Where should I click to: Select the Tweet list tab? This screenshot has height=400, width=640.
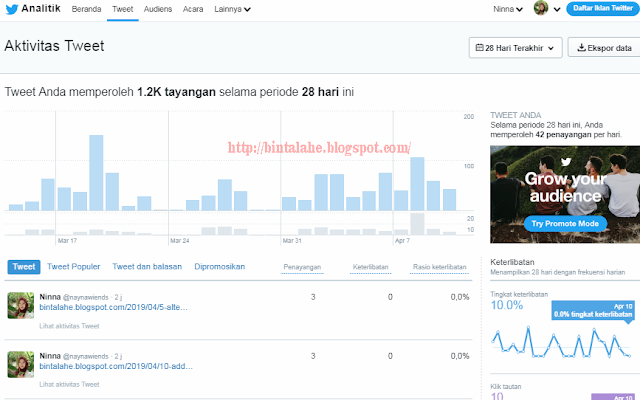(24, 267)
